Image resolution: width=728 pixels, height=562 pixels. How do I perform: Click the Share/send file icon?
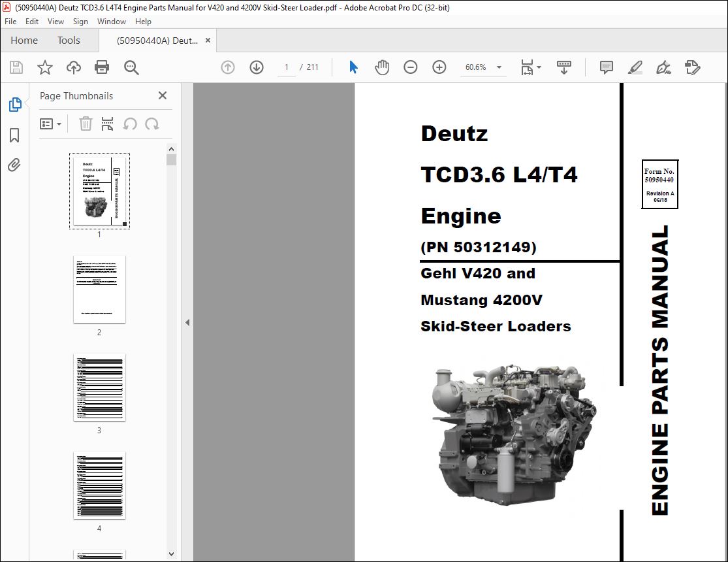[692, 67]
